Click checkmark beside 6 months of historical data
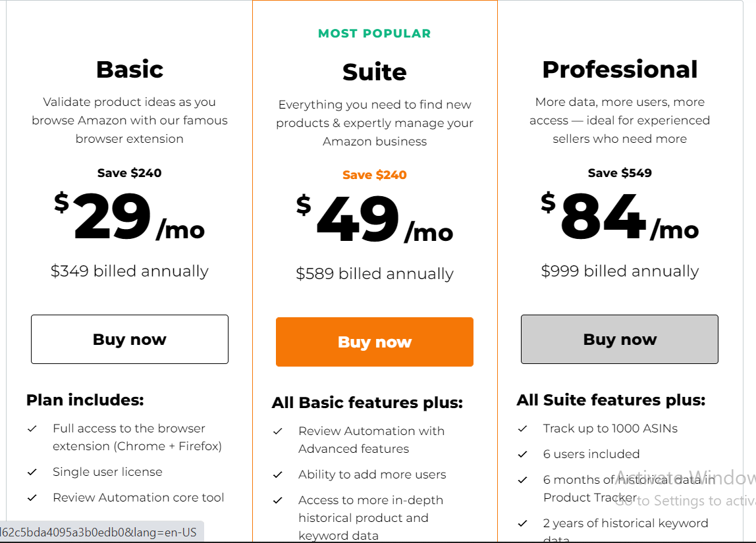 click(x=523, y=480)
